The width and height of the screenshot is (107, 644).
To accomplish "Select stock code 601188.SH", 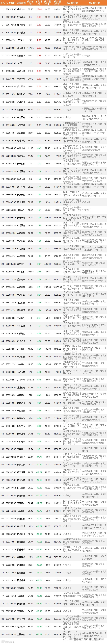I will (x=11, y=125).
